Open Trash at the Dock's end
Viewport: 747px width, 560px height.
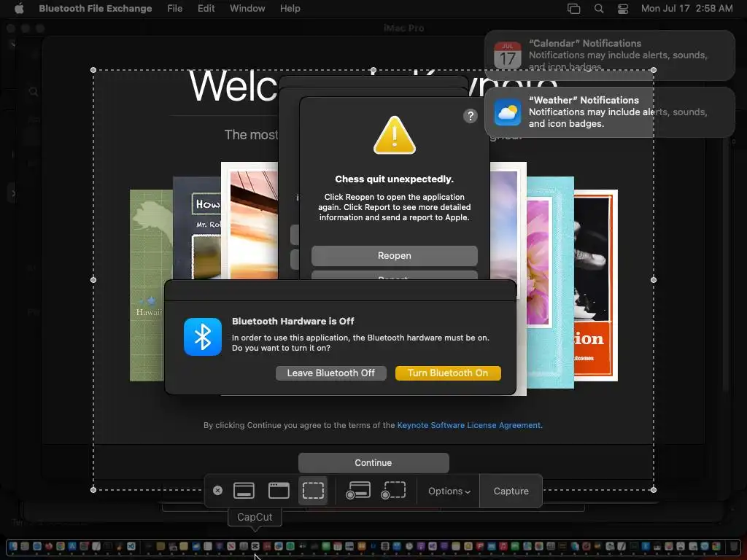pyautogui.click(x=733, y=546)
